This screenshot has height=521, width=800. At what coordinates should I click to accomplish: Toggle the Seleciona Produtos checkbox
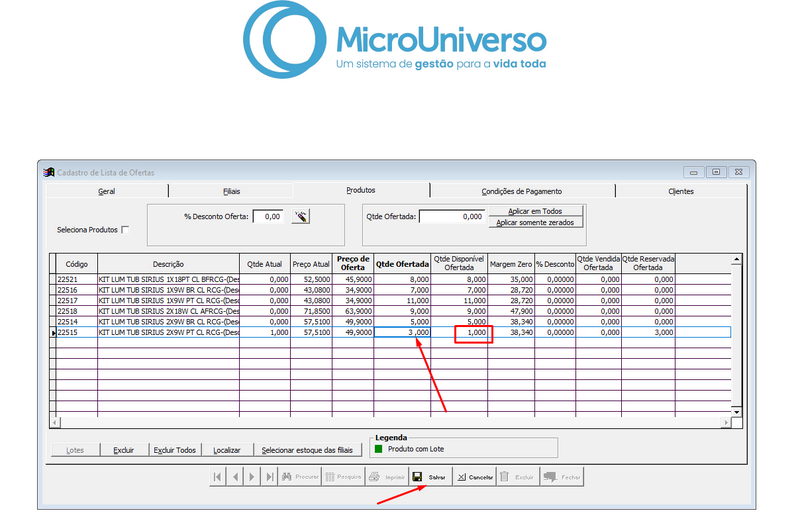125,230
